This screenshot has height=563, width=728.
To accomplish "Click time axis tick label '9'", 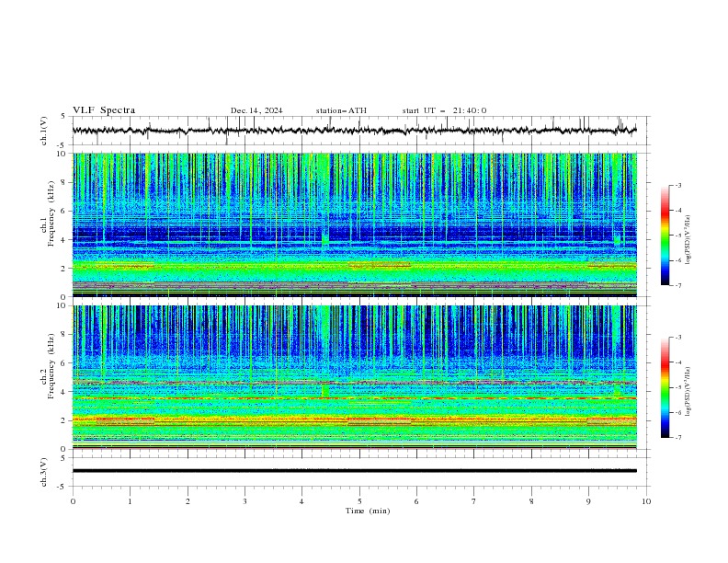I will click(x=588, y=501).
